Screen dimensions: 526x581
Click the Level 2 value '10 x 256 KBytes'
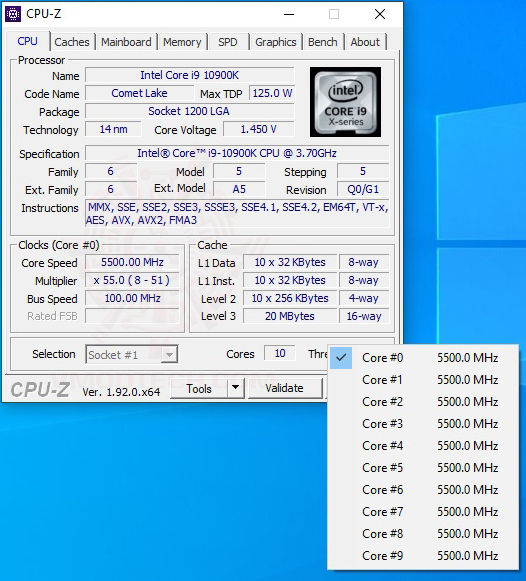pyautogui.click(x=290, y=298)
